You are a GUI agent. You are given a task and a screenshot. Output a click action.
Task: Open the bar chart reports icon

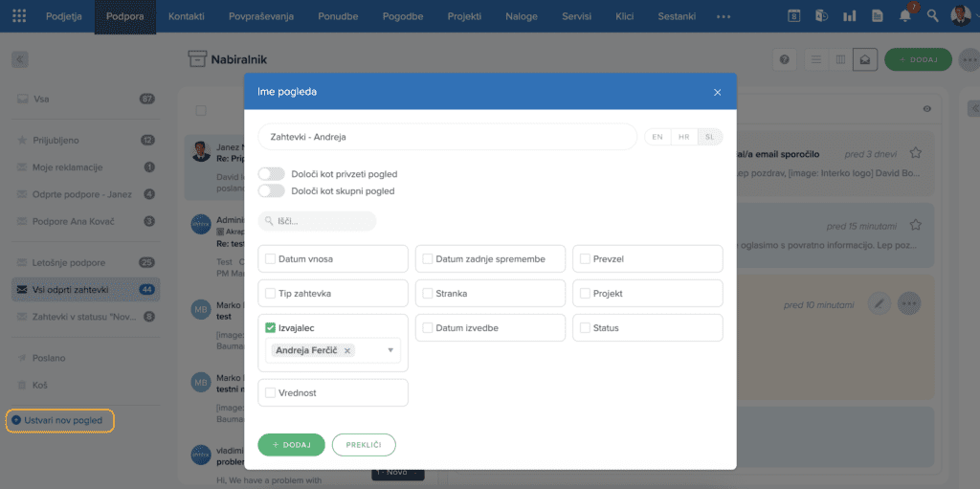coord(849,16)
